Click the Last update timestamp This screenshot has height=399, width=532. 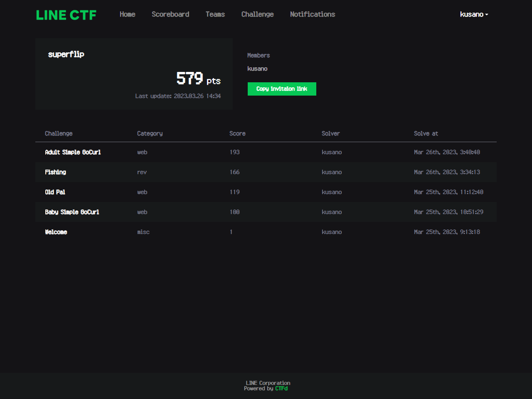tap(178, 96)
